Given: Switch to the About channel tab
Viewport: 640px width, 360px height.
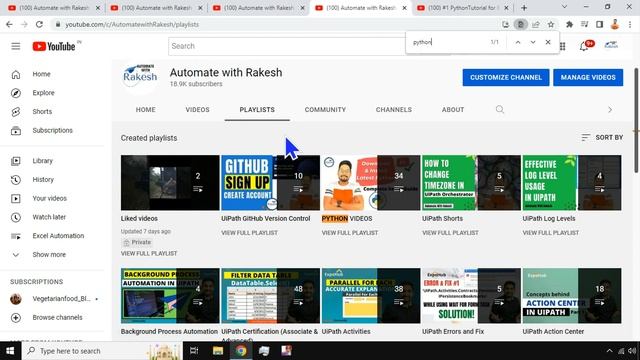Looking at the screenshot, I should tap(453, 110).
